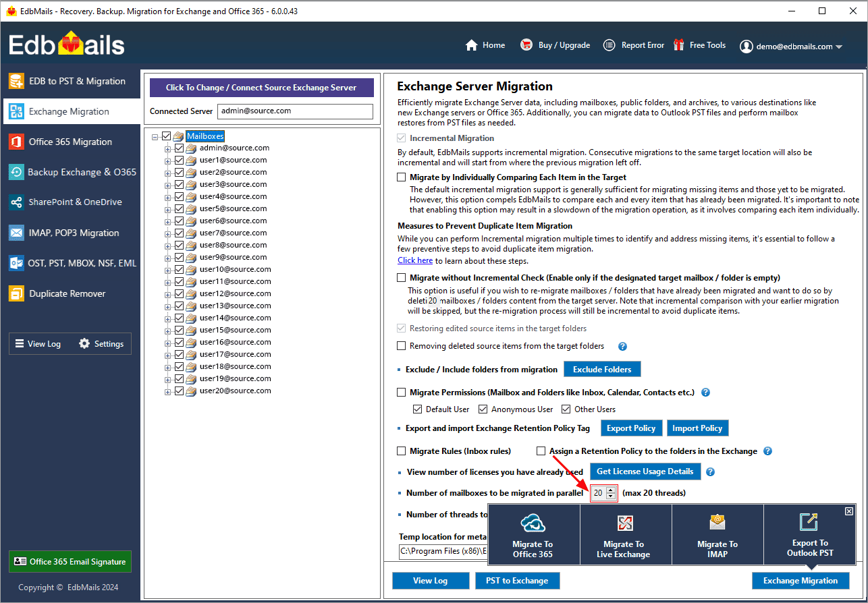Image resolution: width=868 pixels, height=603 pixels.
Task: Expand the user7@source.com mailbox node
Action: (168, 233)
